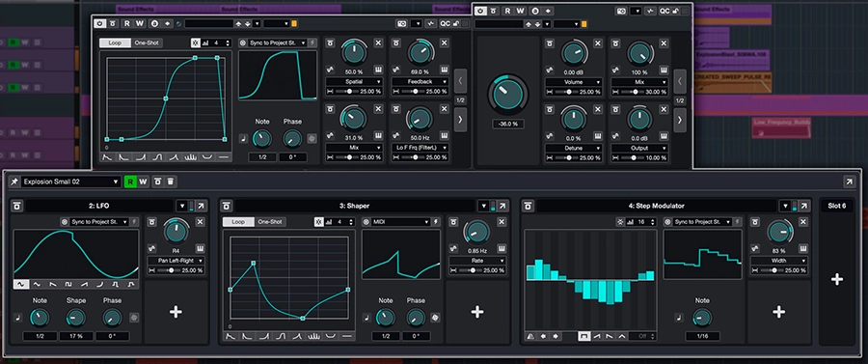Open the Spatial target dropdown
This screenshot has width=868, height=364.
pyautogui.click(x=354, y=81)
